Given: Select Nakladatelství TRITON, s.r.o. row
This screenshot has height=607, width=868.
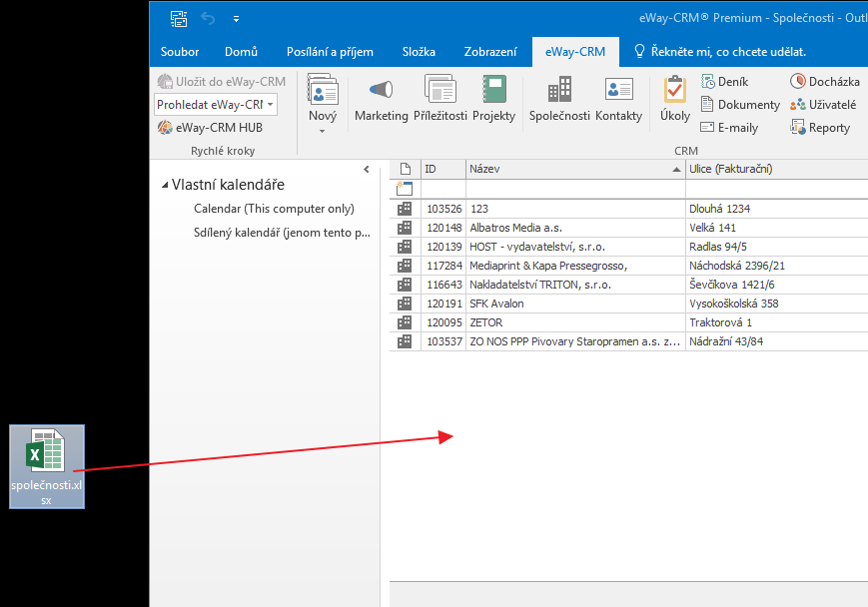Looking at the screenshot, I should [x=629, y=285].
